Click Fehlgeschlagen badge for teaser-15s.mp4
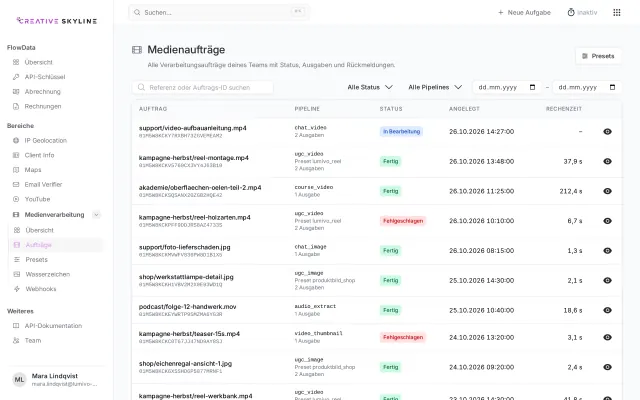 [403, 337]
